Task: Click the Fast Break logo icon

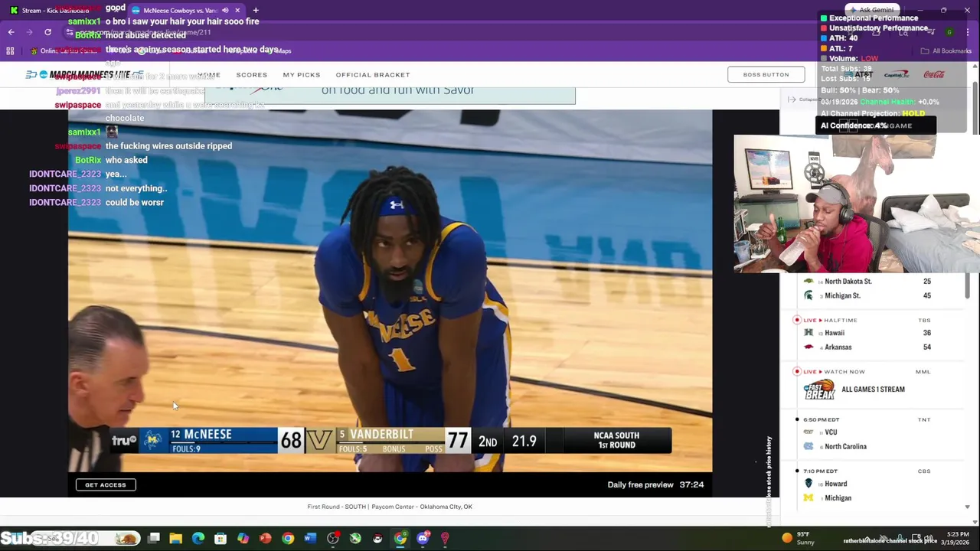Action: (819, 390)
